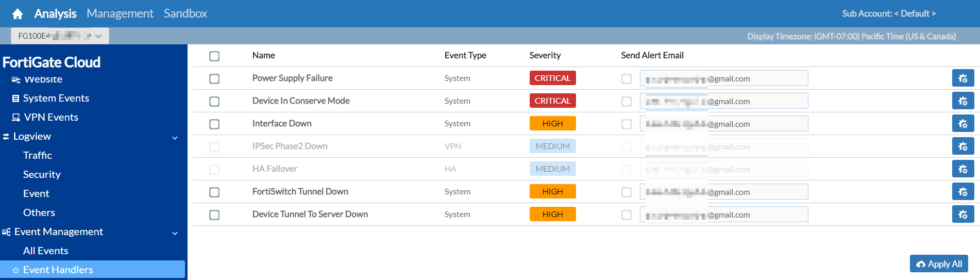Open settings gear for Power Supply Failure
Screen dimensions: 980x280
[x=963, y=78]
